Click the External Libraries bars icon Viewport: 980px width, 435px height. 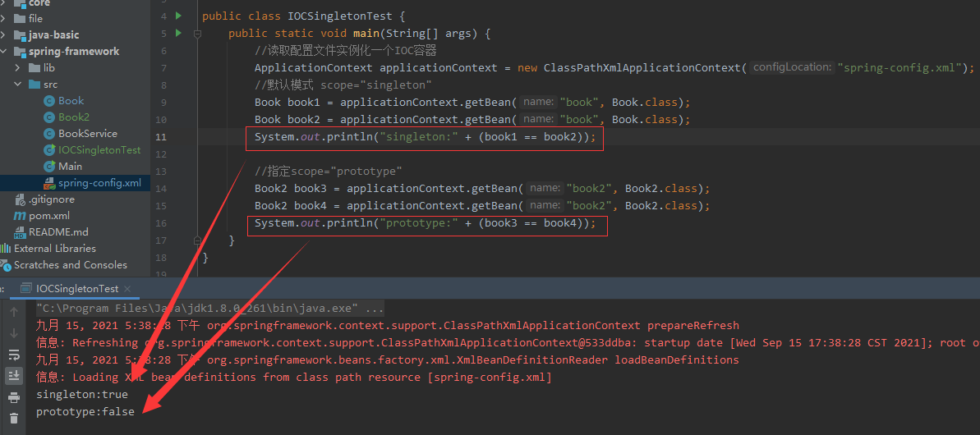[6, 249]
